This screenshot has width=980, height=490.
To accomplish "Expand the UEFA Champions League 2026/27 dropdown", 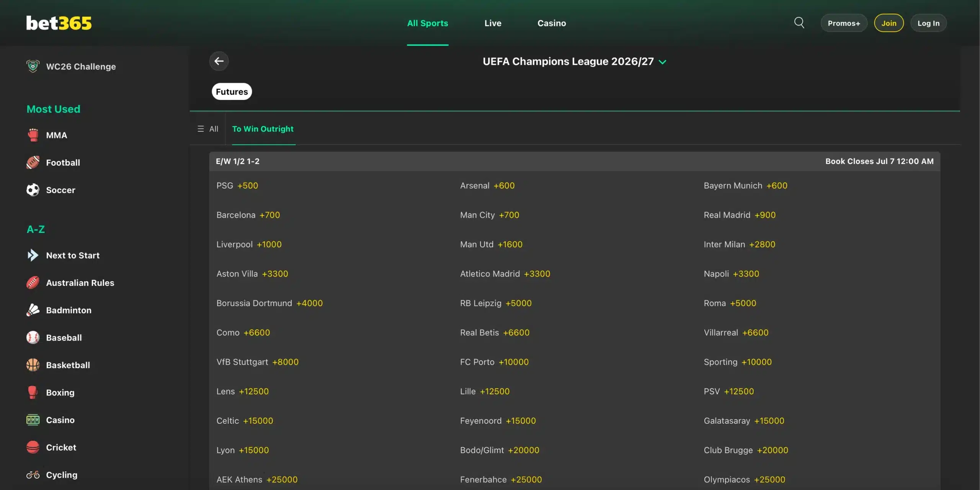I will 663,62.
